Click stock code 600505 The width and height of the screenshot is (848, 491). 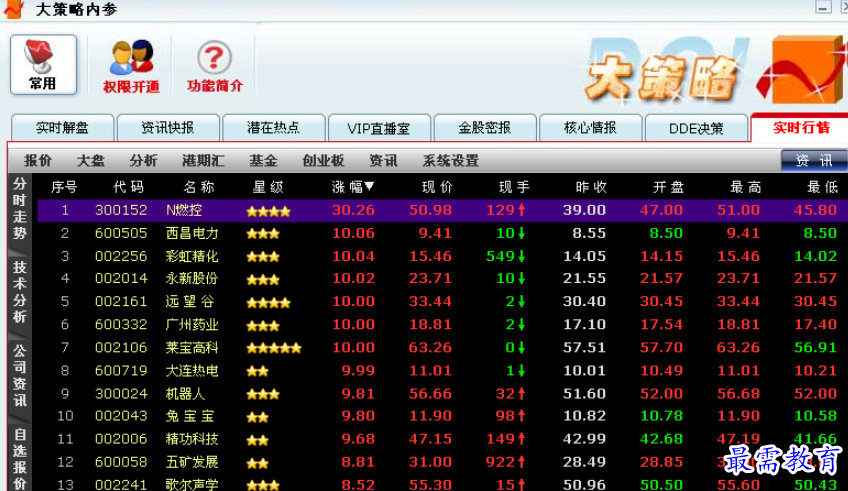tap(121, 233)
